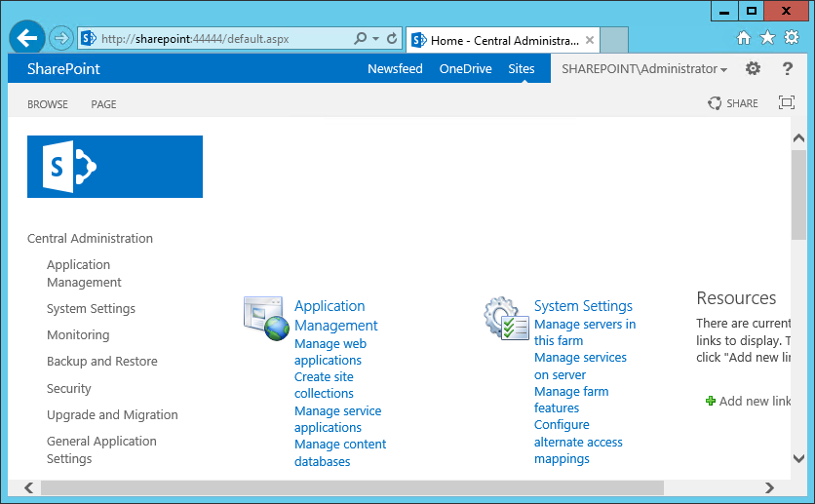The width and height of the screenshot is (815, 504).
Task: Open Favorites star icon
Action: 767,37
